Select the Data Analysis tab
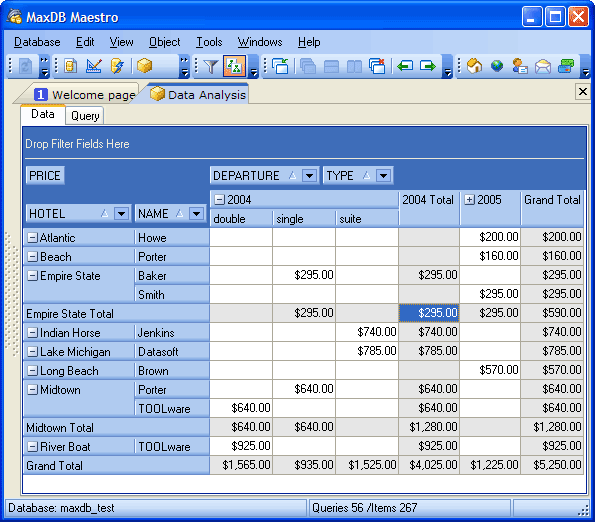Viewport: 595px width, 522px height. (x=198, y=94)
